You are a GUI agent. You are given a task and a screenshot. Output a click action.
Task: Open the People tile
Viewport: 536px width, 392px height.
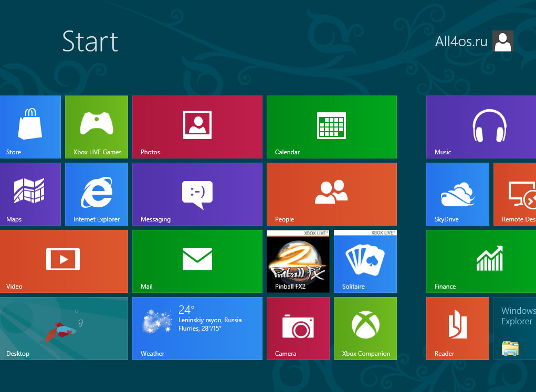coord(332,194)
